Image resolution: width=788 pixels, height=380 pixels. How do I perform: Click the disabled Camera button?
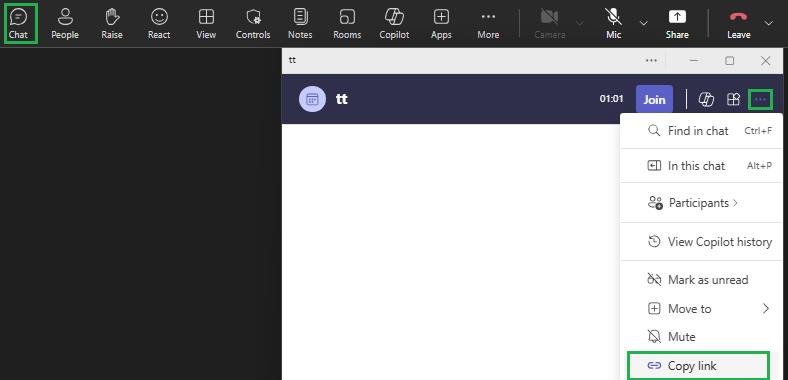coord(550,24)
